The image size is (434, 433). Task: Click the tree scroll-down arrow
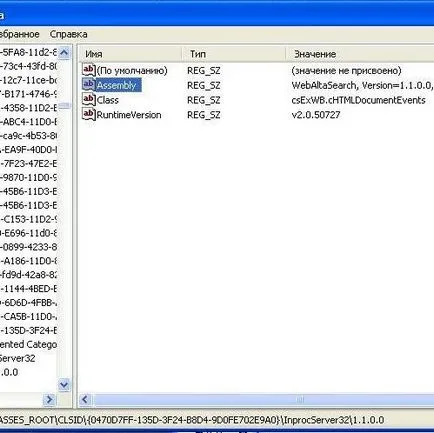pos(64,385)
